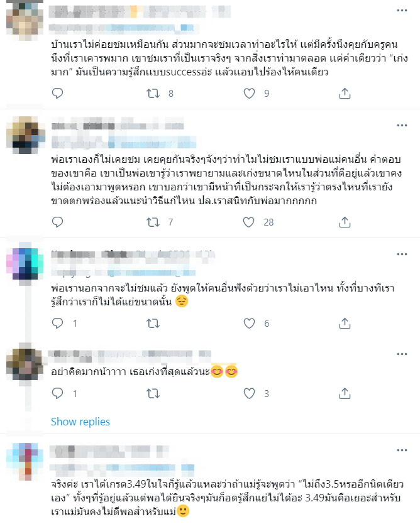Retweet the tweet with 7 retweets
The height and width of the screenshot is (524, 420).
click(153, 222)
